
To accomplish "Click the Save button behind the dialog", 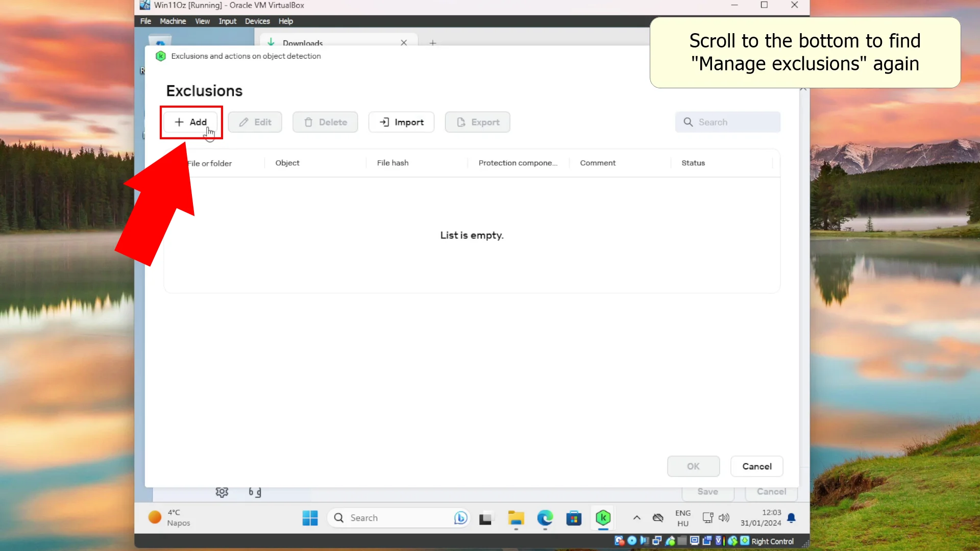I will (708, 492).
